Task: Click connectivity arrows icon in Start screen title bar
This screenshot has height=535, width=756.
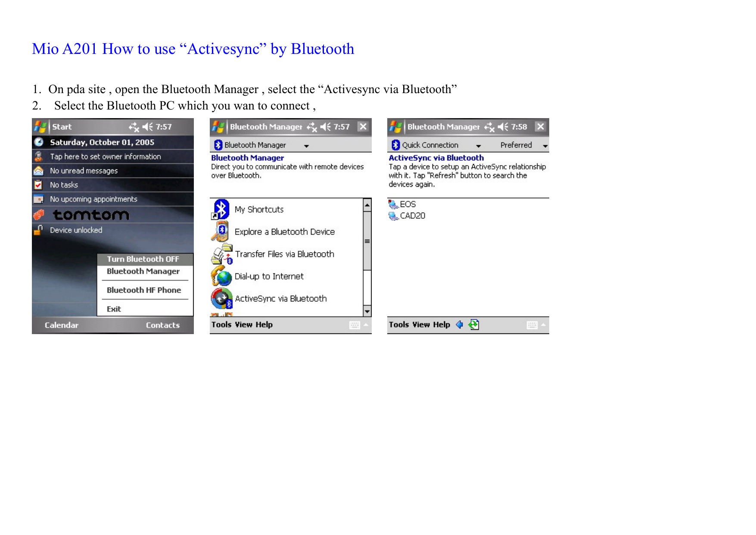Action: click(x=134, y=127)
